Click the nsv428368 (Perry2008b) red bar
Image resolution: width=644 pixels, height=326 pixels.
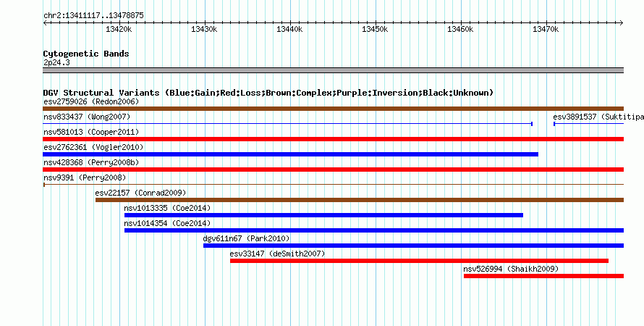click(x=333, y=170)
